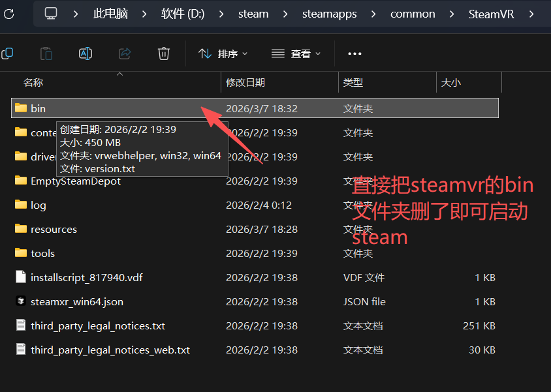This screenshot has height=392, width=551.
Task: Click 文件夹 type cell in bin row
Action: (358, 108)
